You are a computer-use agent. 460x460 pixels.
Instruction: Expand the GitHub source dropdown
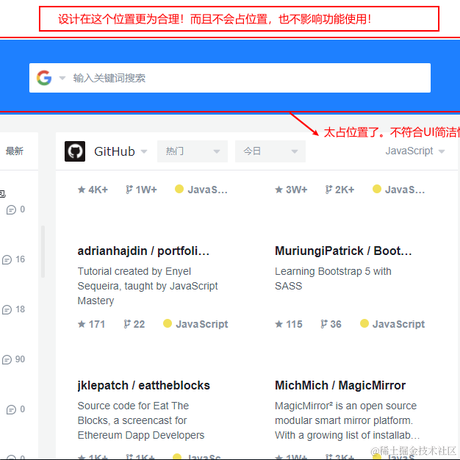(144, 152)
